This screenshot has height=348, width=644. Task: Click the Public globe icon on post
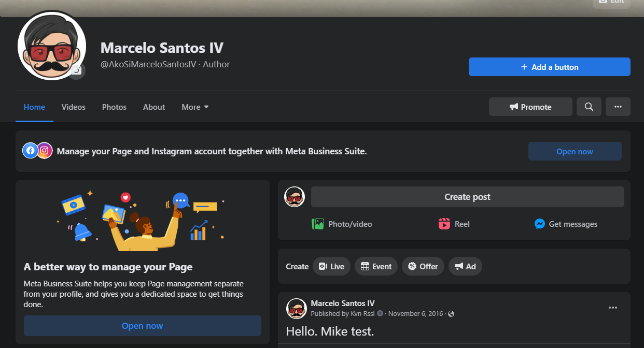click(451, 314)
